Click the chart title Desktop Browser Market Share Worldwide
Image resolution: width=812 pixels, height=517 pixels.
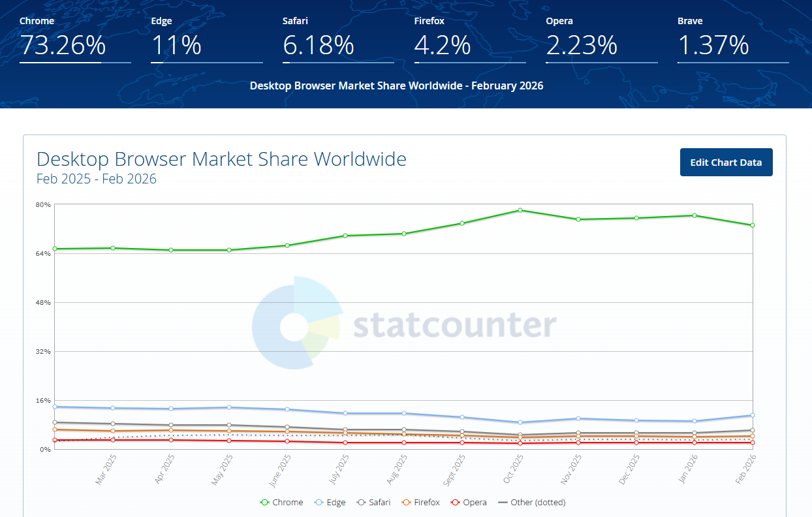click(221, 159)
